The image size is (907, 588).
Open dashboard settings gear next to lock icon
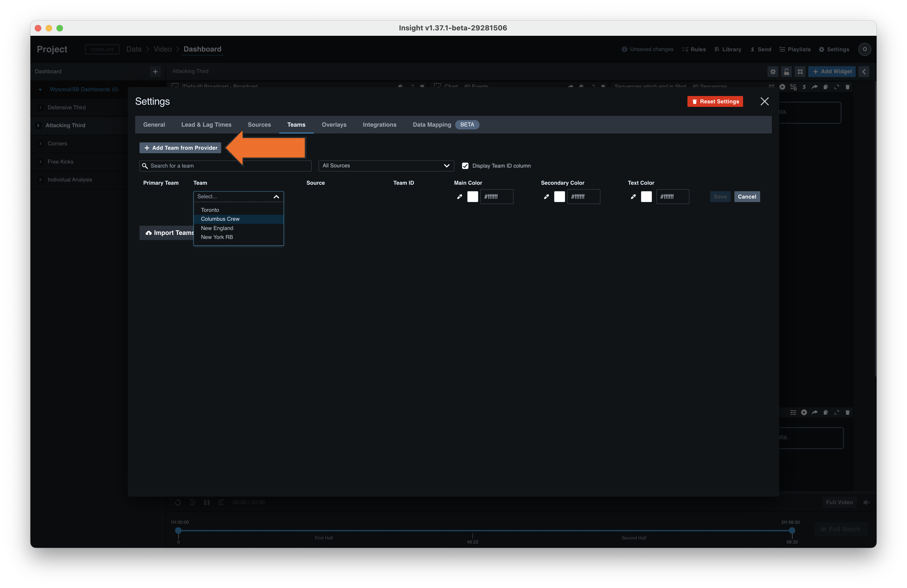(x=772, y=72)
